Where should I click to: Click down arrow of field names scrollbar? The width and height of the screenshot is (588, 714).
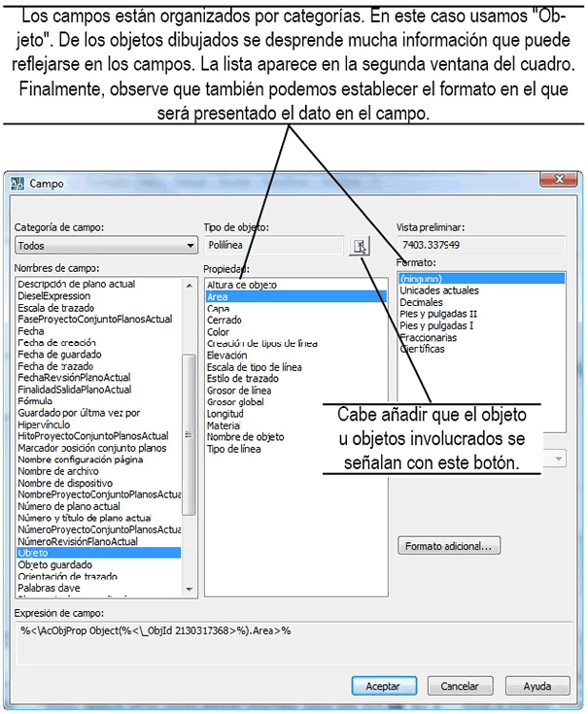tap(190, 590)
